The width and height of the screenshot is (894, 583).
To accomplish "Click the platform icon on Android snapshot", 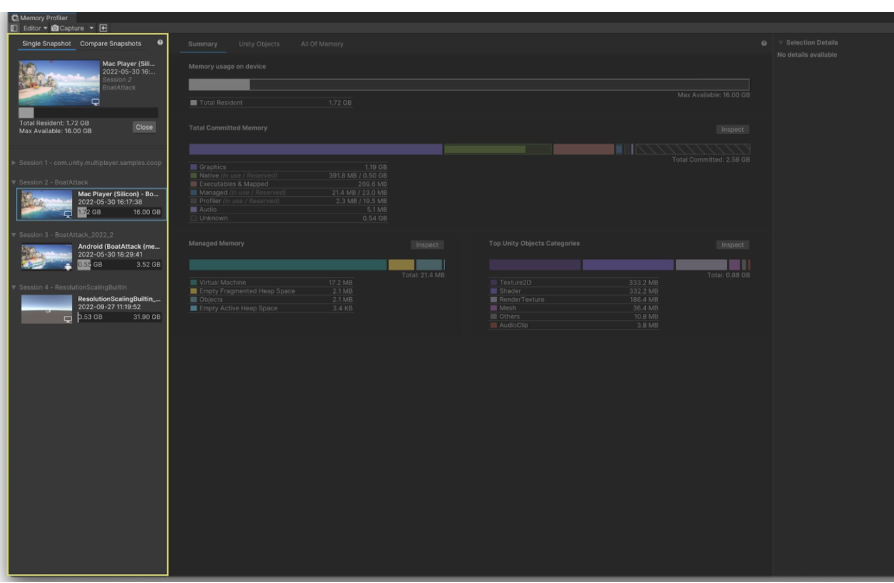I will click(68, 266).
